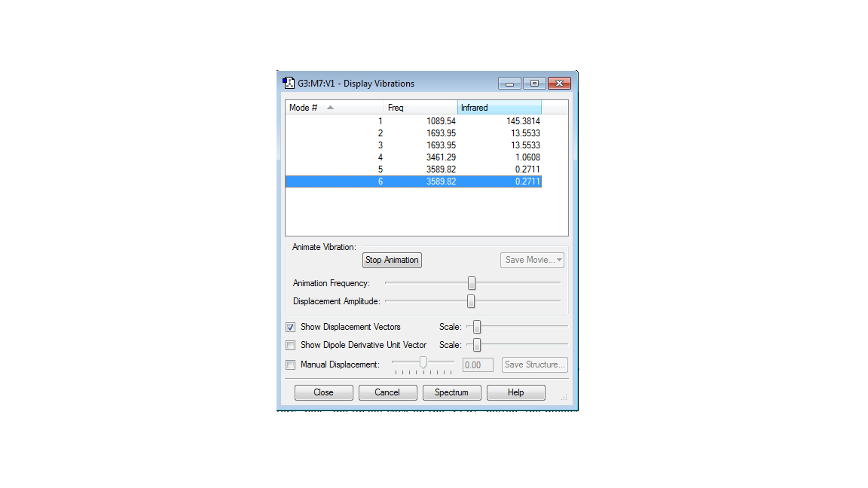This screenshot has width=868, height=488.
Task: Select highlighted mode 6 row
Action: point(414,181)
